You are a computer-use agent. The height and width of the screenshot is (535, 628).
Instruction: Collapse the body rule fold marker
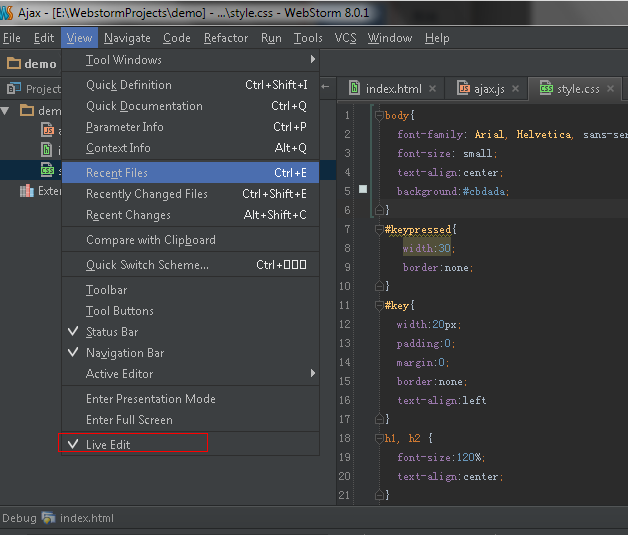coord(379,116)
